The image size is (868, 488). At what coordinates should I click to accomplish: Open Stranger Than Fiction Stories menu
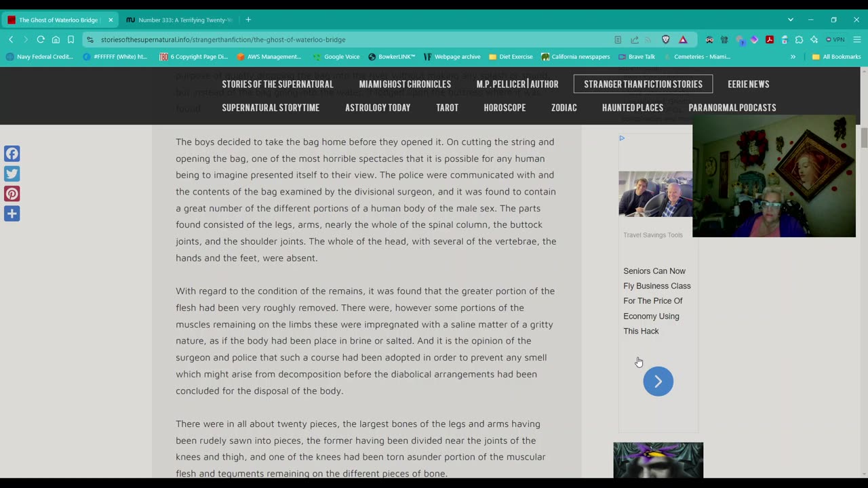(643, 84)
